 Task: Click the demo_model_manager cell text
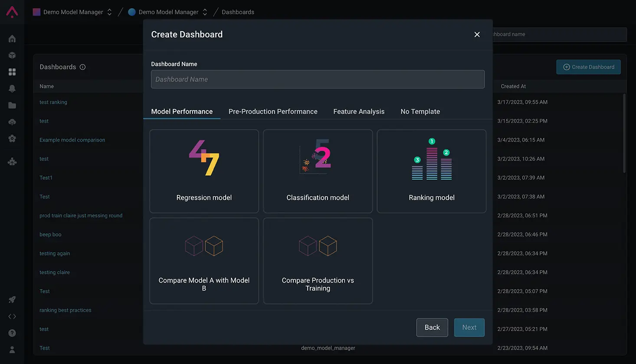click(x=328, y=348)
